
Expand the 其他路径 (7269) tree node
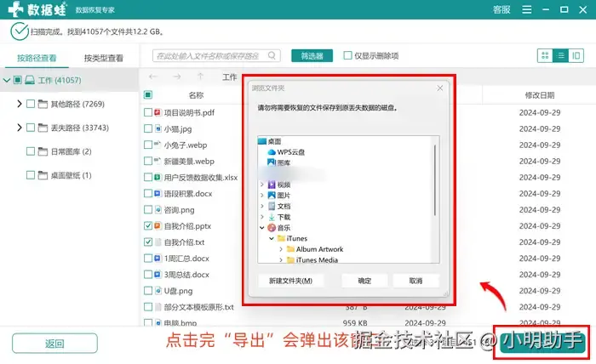[x=20, y=104]
